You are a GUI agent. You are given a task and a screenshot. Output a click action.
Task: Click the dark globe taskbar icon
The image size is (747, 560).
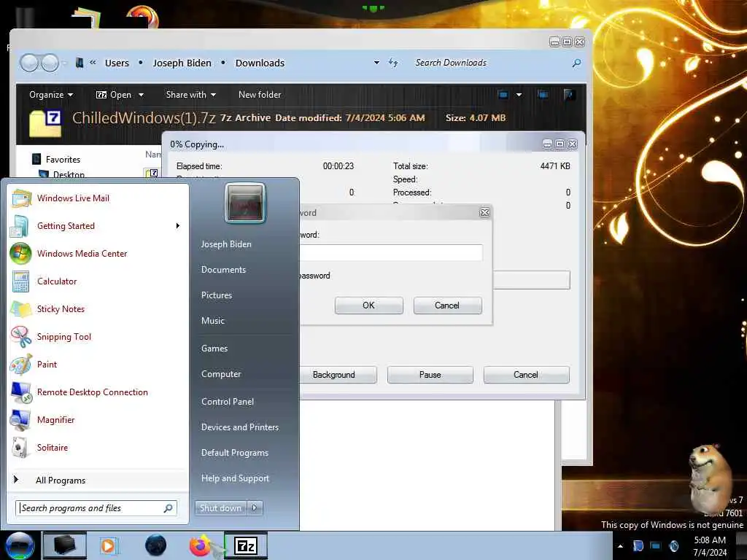(156, 545)
